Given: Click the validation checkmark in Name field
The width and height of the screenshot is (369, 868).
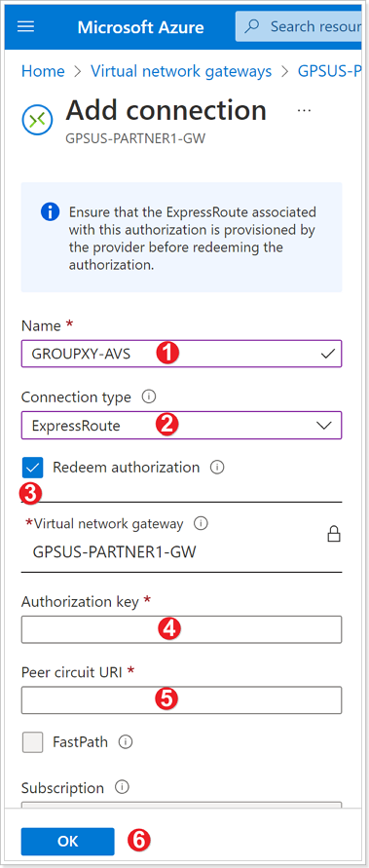Looking at the screenshot, I should click(x=328, y=354).
